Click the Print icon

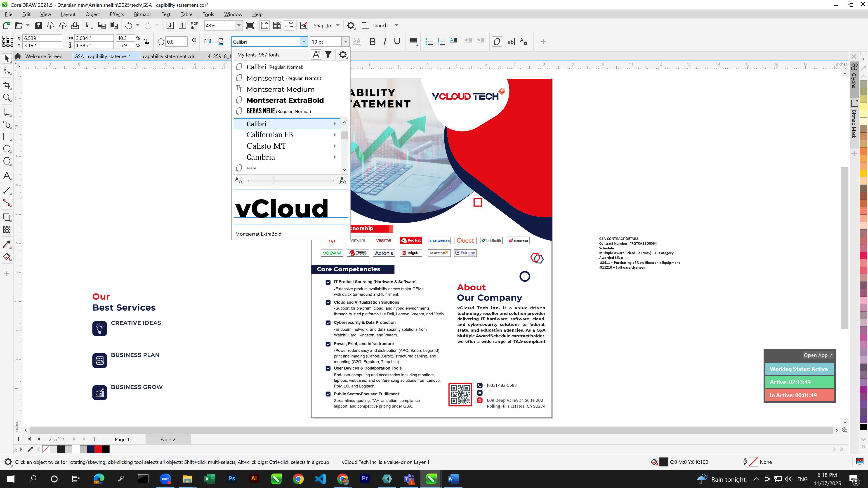pos(75,25)
